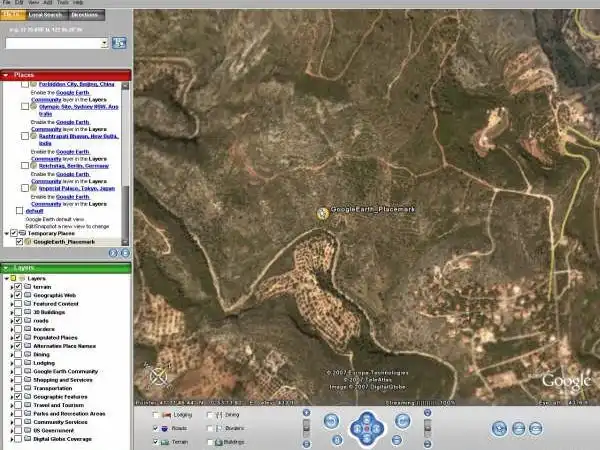Enable the Buildings checkbox in bottom toolbar

click(x=210, y=442)
